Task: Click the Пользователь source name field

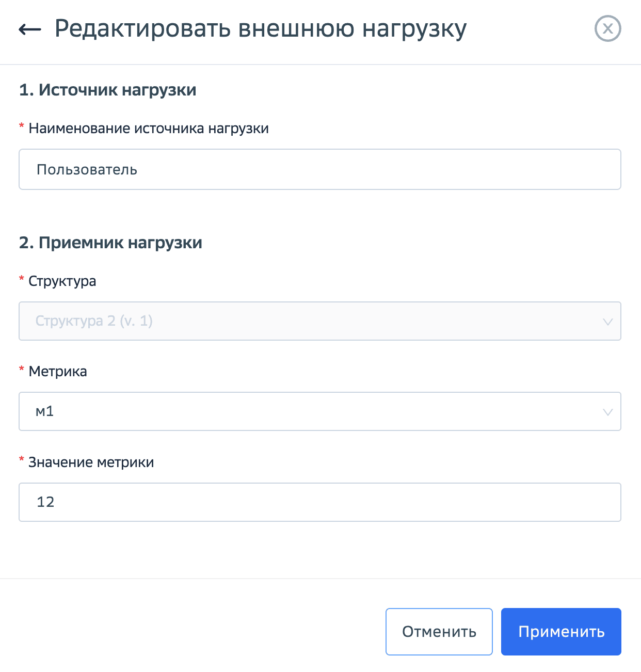Action: pyautogui.click(x=320, y=169)
